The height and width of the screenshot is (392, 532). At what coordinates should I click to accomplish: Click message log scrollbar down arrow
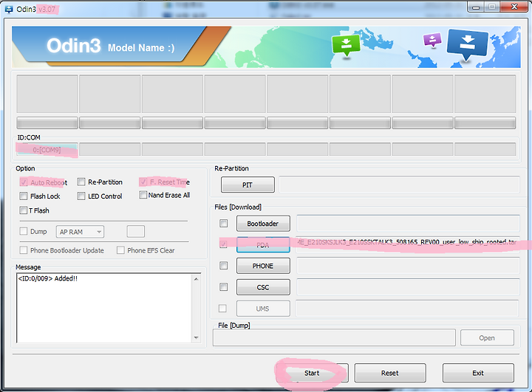[x=196, y=338]
